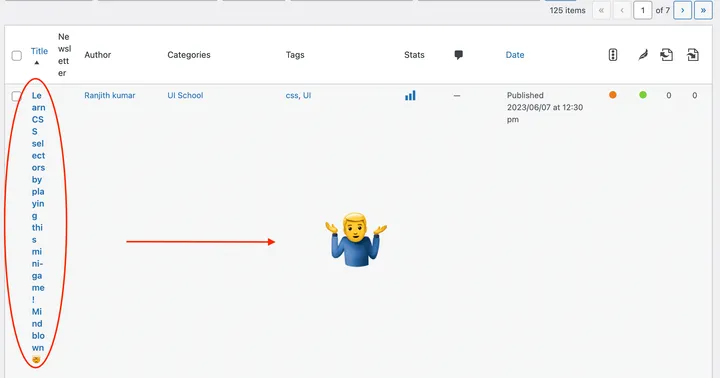Sort posts by Date column
This screenshot has height=378, width=720.
click(515, 55)
